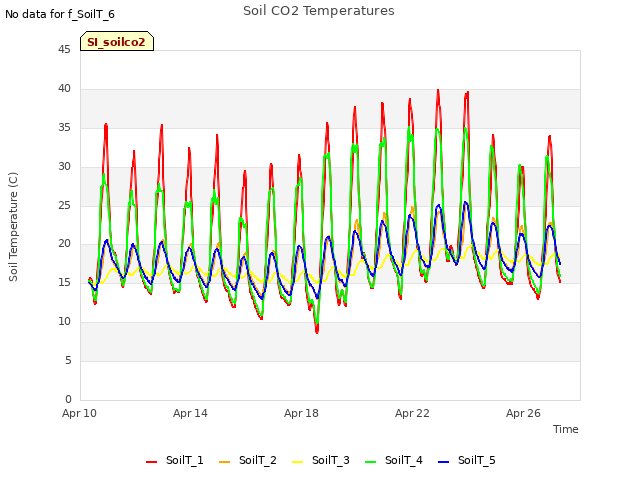
Task: Toggle the SoilT_4 legend entry
Action: 394,460
